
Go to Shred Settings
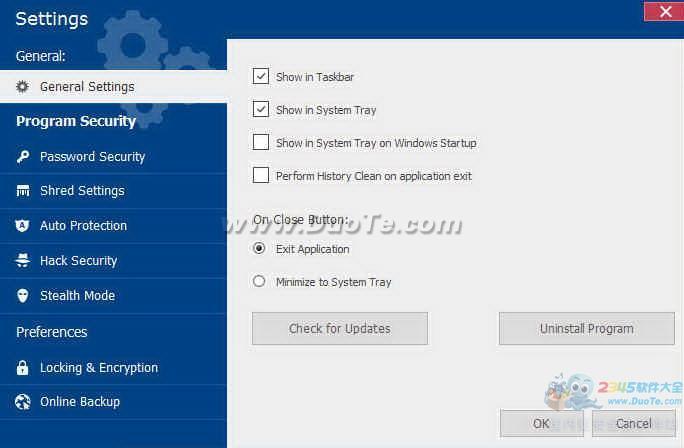[x=113, y=191]
